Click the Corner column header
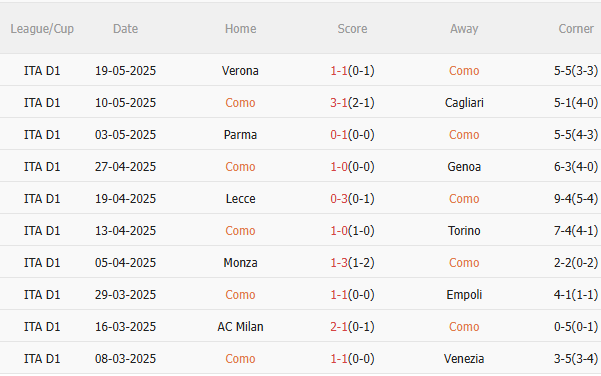Screen dimensions: 601x376 pyautogui.click(x=576, y=29)
